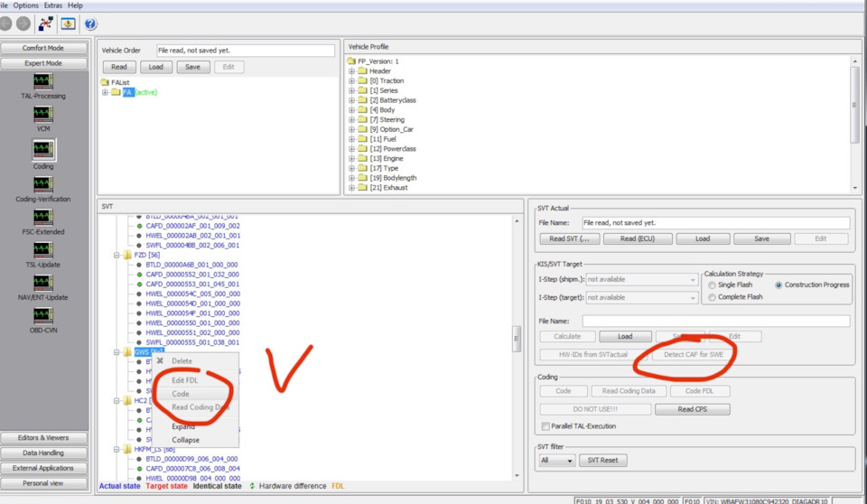Click the FP_Version folder icon

pos(351,61)
